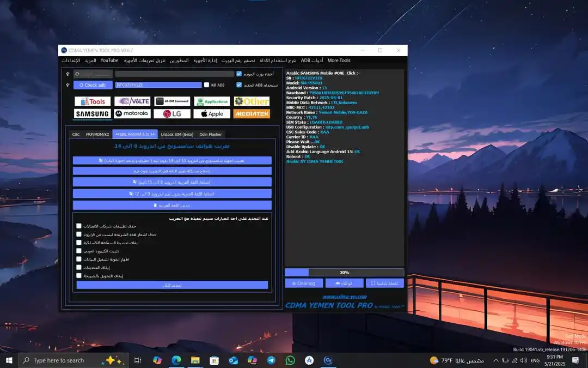588x368 pixels.
Task: Select the Arabic Android 6 to 14 tab
Action: click(x=135, y=134)
